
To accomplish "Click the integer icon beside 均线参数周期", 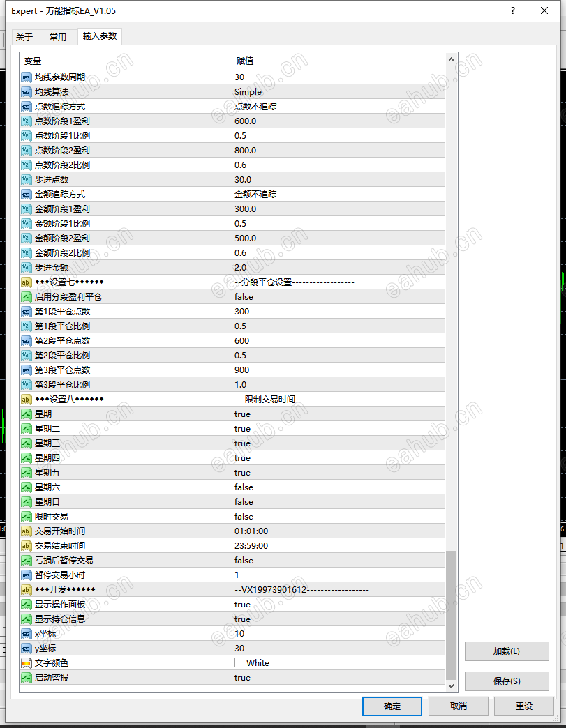I will pyautogui.click(x=27, y=77).
